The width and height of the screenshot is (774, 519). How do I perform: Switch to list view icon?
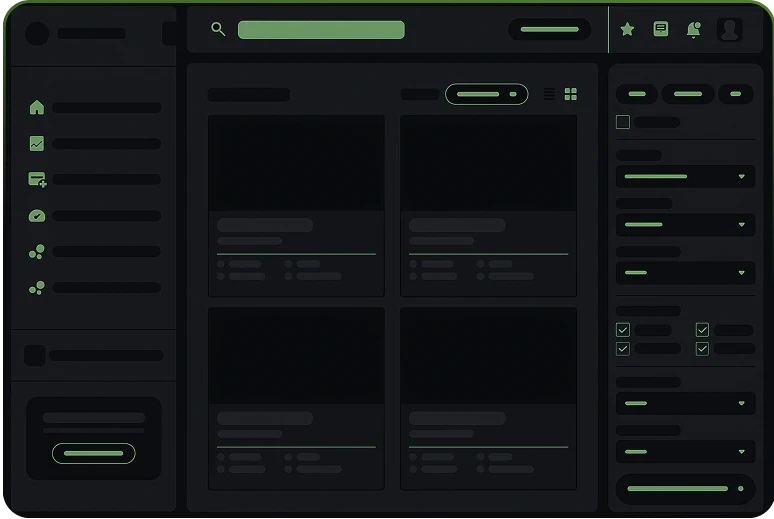[549, 94]
